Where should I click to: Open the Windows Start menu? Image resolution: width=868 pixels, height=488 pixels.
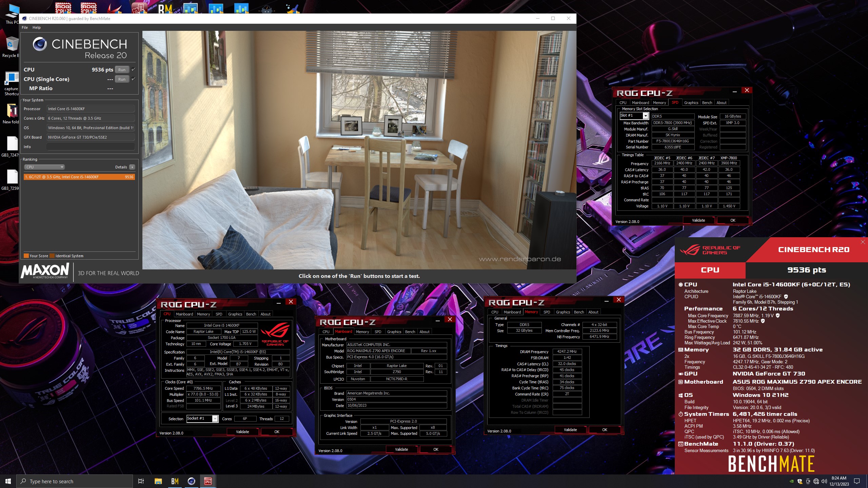coord(8,481)
